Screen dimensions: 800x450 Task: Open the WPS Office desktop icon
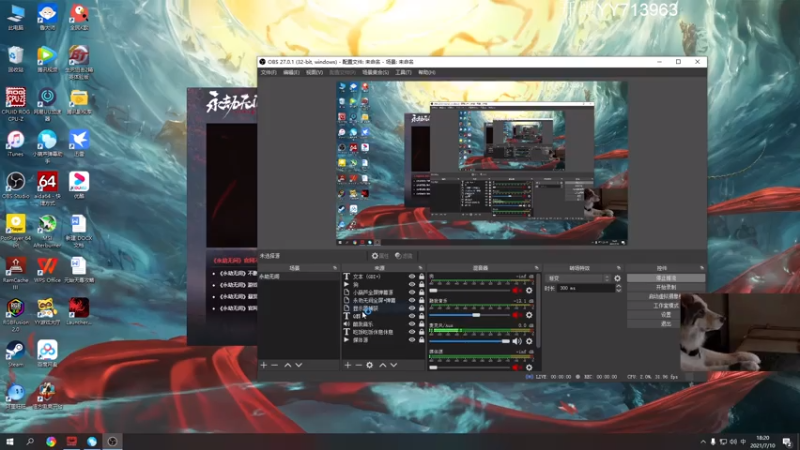coord(47,270)
